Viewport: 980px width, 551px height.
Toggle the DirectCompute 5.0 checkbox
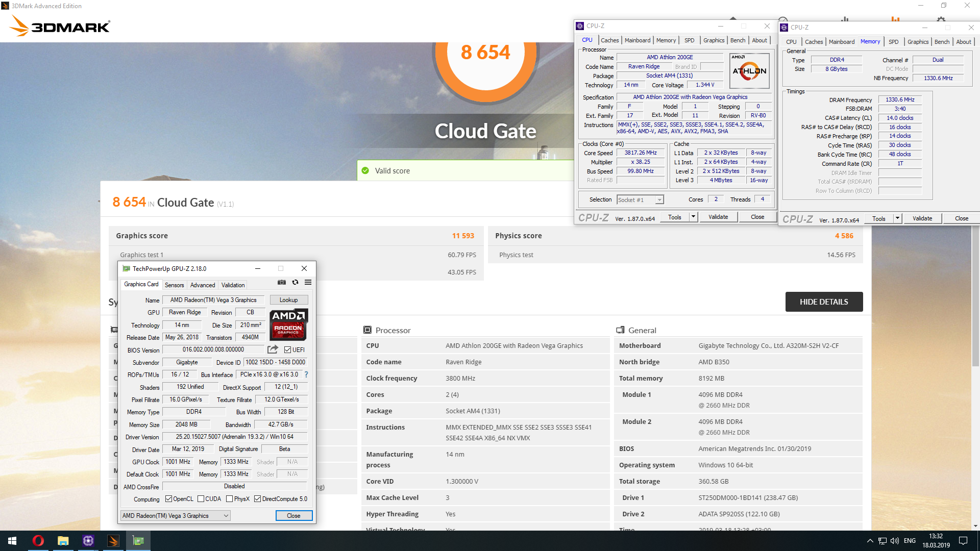(258, 499)
